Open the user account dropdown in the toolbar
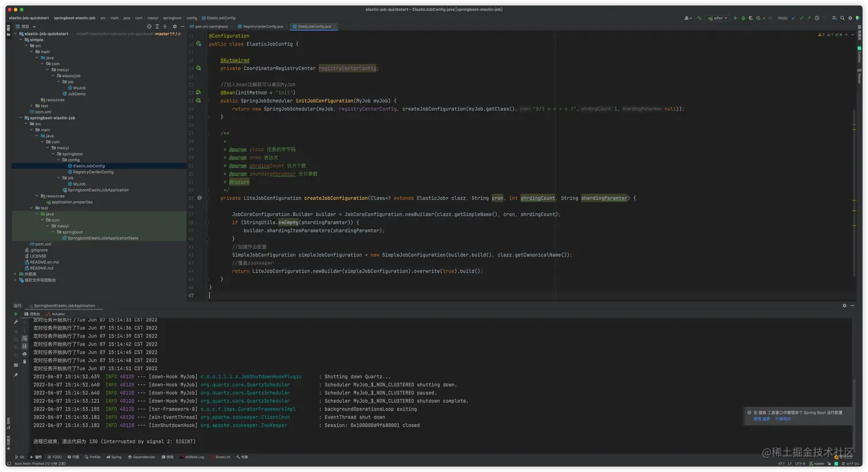Screen dimensions: 868x472 point(687,18)
